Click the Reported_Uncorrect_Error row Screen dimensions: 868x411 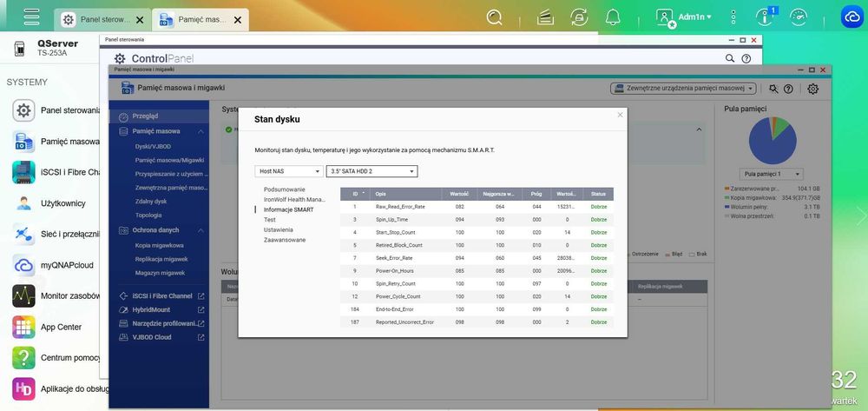pyautogui.click(x=477, y=322)
